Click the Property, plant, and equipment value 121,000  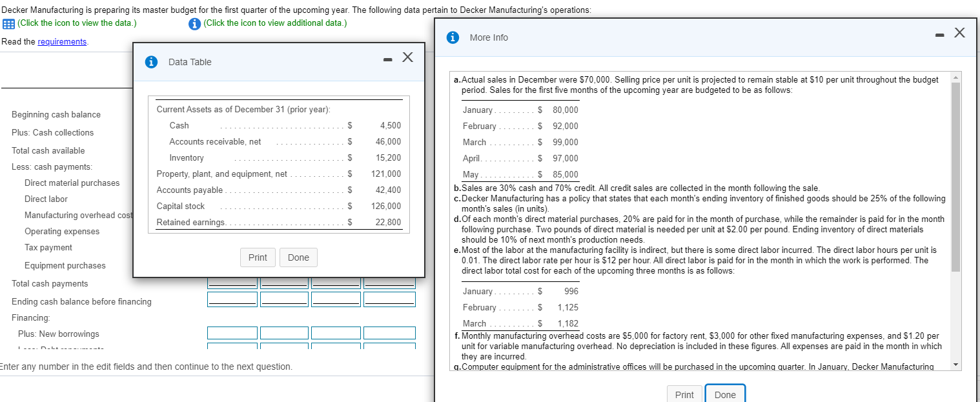(386, 174)
